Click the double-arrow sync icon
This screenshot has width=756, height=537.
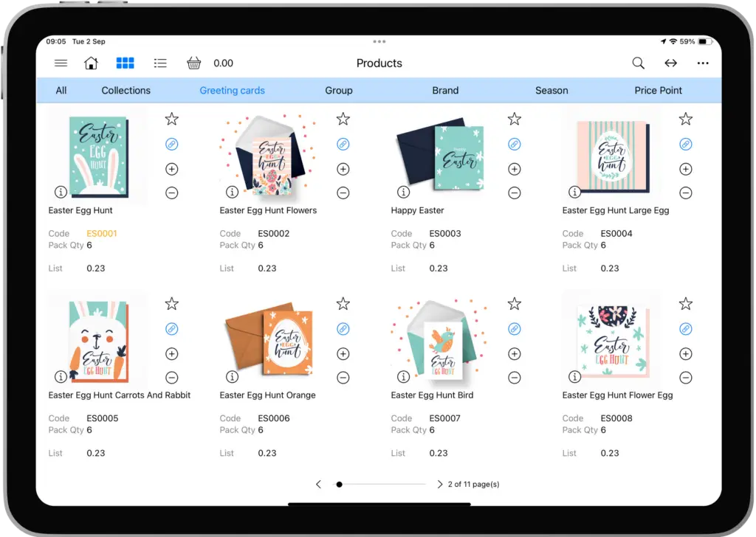670,63
